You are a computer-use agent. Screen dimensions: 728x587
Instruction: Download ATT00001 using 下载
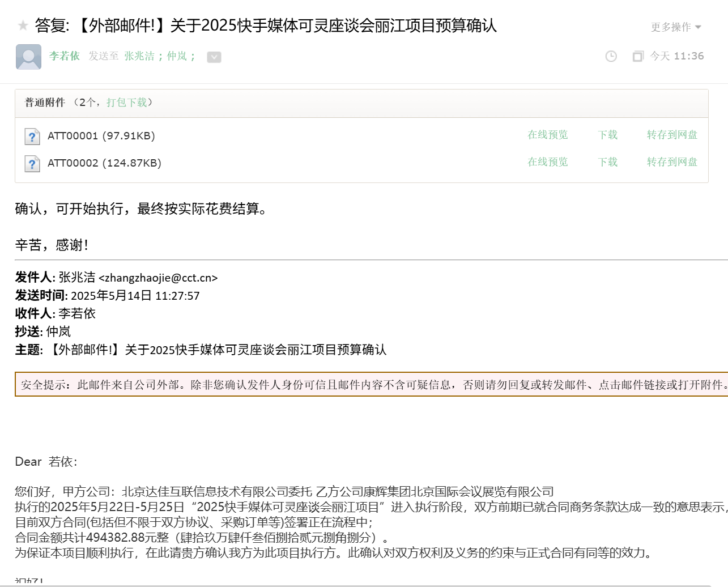coord(608,135)
